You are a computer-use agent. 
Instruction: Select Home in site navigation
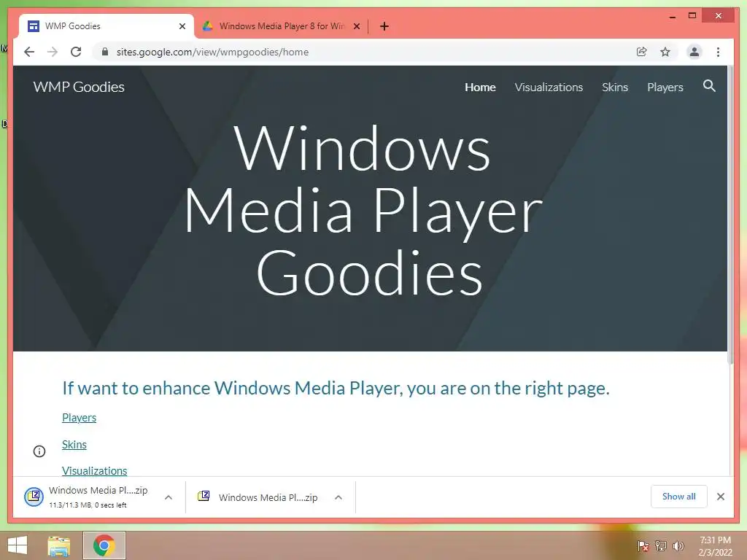[x=480, y=87]
